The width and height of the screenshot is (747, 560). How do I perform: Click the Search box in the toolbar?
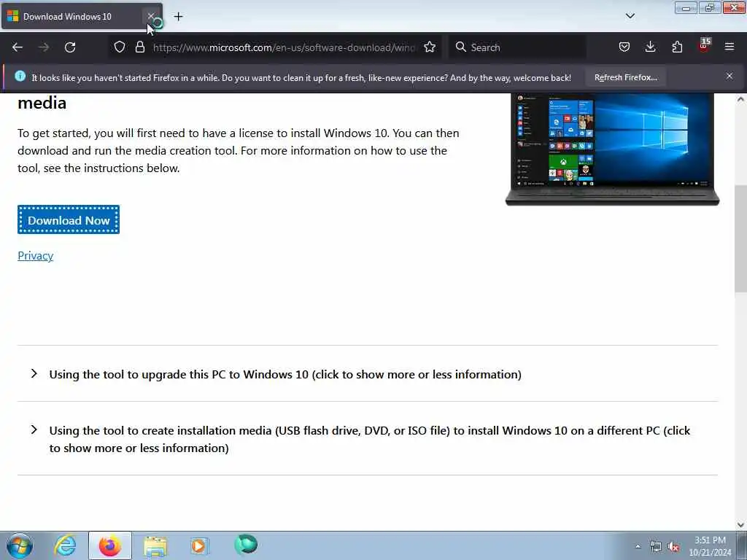[517, 47]
